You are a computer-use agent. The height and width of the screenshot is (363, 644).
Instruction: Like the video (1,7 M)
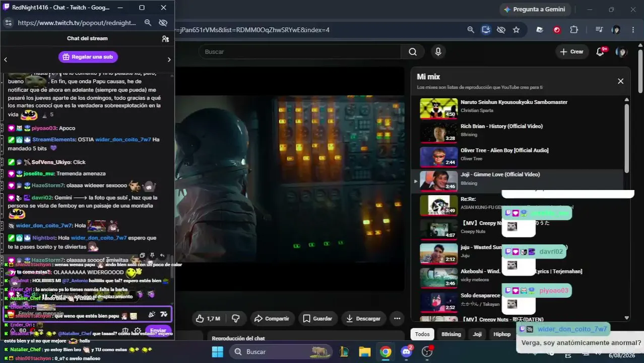208,319
